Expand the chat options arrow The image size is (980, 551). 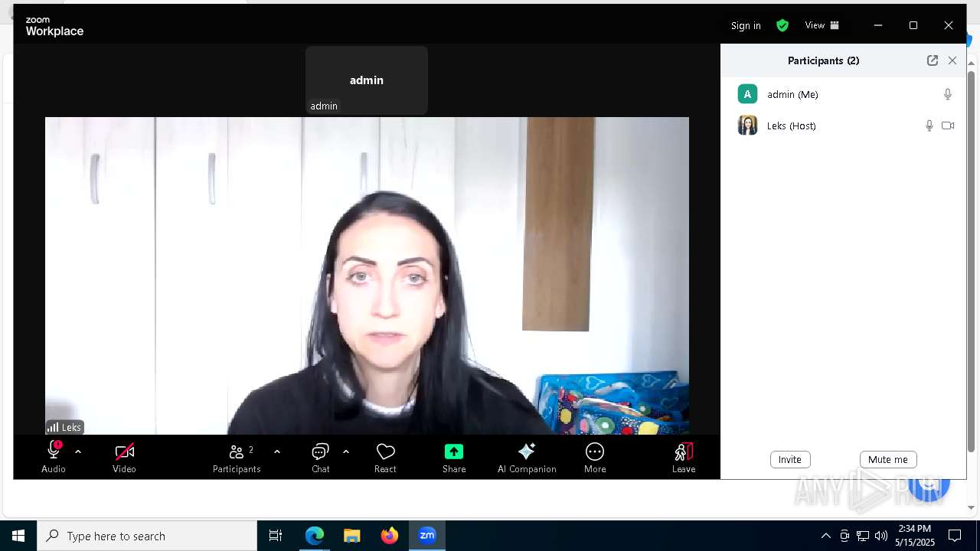coord(346,452)
